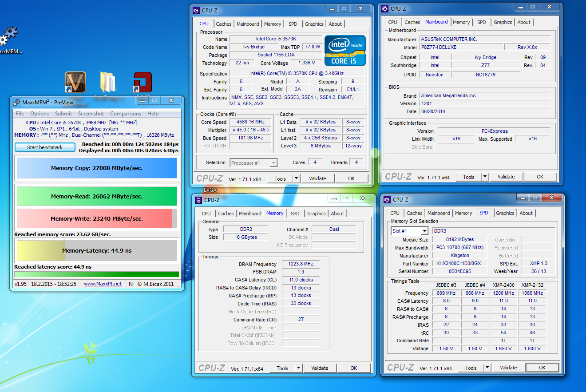586x392 pixels.
Task: Select About tab in Mainboard CPU-Z window
Action: click(x=524, y=22)
